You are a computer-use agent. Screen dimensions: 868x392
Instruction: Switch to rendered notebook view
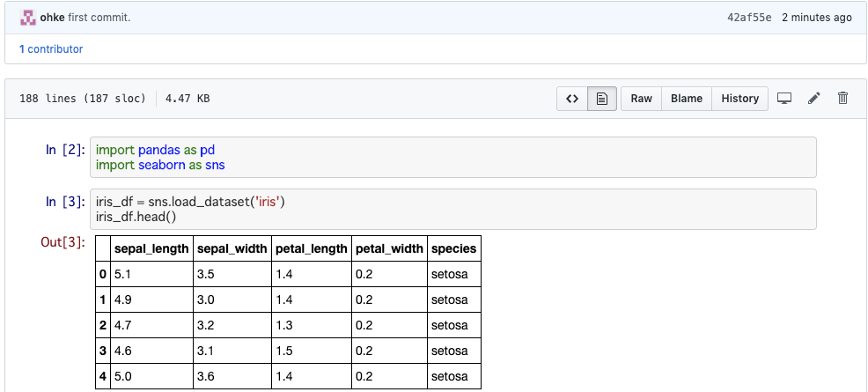coord(601,99)
